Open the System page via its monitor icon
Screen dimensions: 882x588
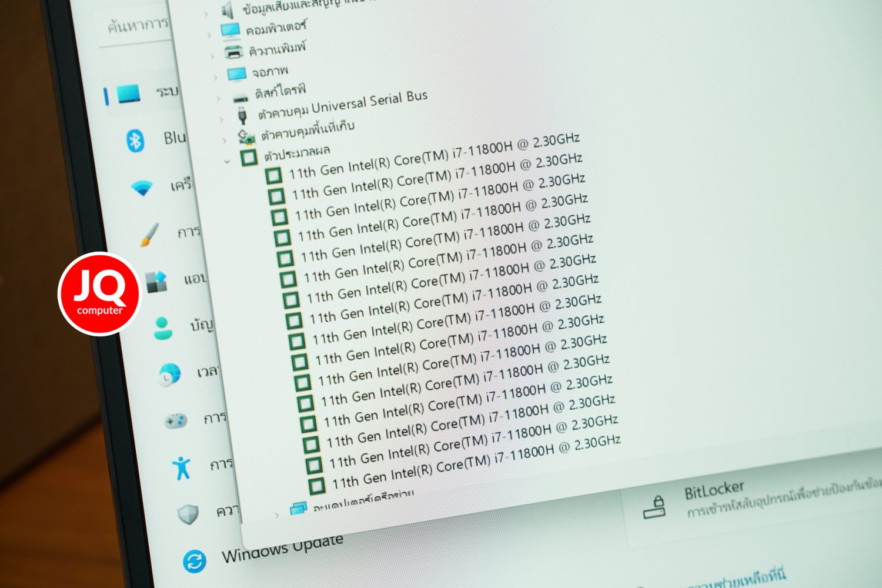click(129, 93)
